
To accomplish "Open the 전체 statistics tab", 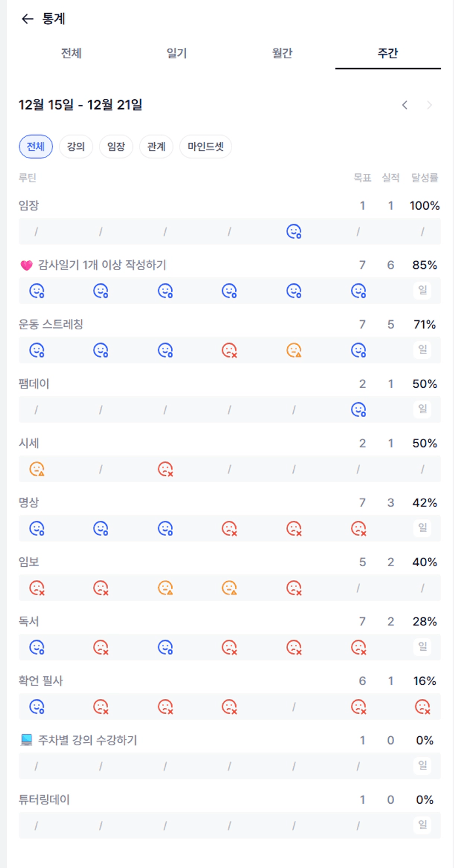I will [71, 53].
